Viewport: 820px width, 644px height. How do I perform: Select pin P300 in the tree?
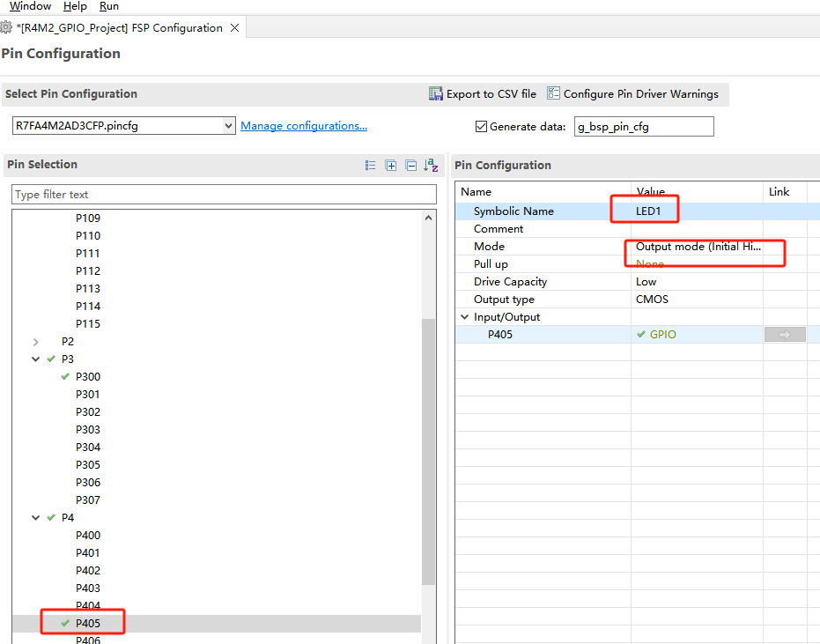(x=88, y=377)
